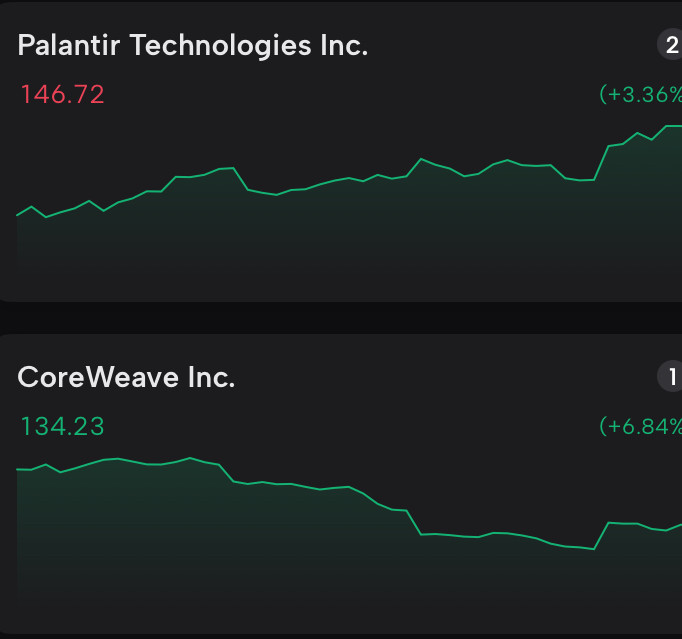Open CoreWeave Inc. stock title
Screen dimensions: 682x639
coord(127,378)
